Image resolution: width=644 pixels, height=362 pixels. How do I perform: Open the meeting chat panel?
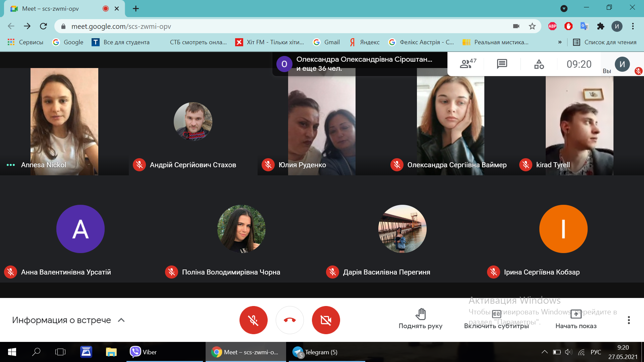(502, 64)
